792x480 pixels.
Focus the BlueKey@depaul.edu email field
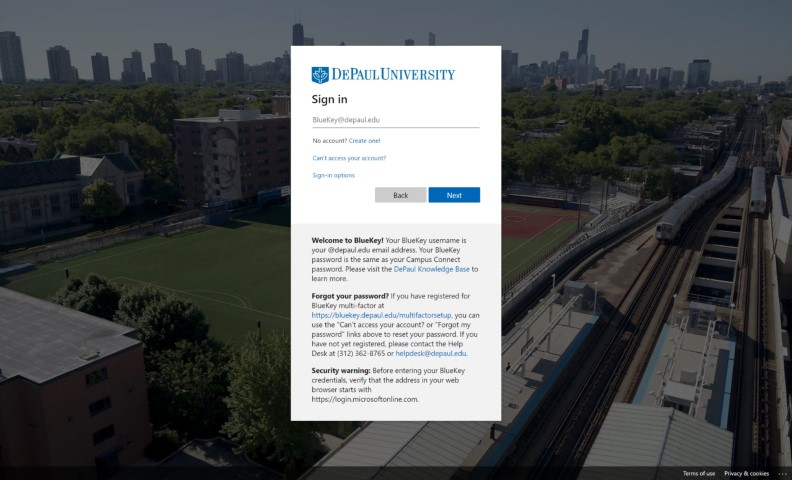coord(395,120)
